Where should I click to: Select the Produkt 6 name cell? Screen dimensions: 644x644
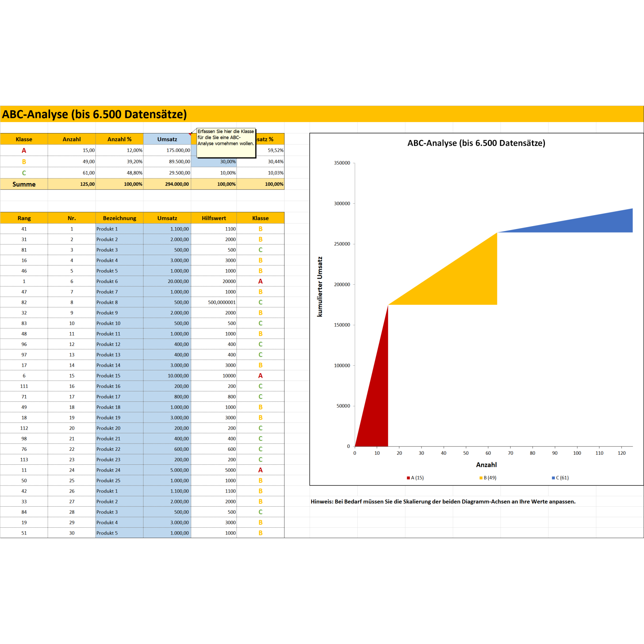tap(119, 282)
